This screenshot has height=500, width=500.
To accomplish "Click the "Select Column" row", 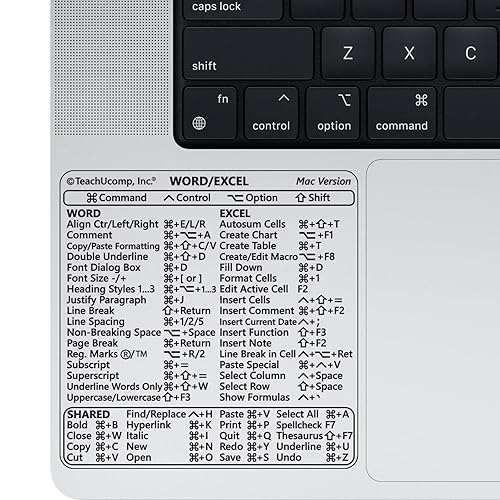I will click(281, 376).
